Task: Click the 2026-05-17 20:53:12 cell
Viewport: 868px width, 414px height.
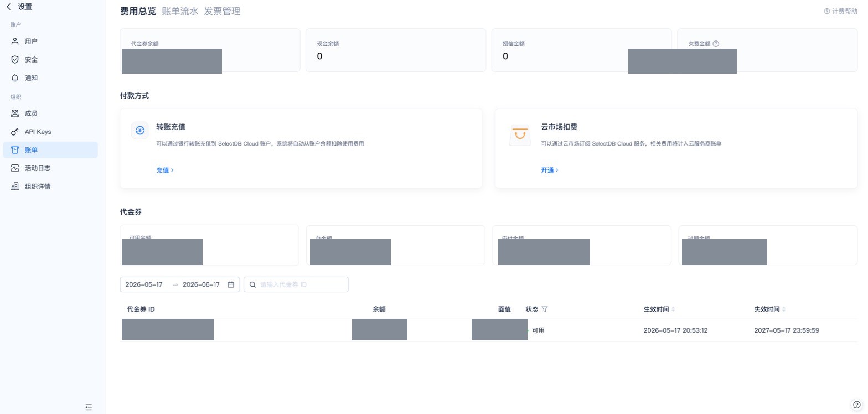Action: click(675, 330)
